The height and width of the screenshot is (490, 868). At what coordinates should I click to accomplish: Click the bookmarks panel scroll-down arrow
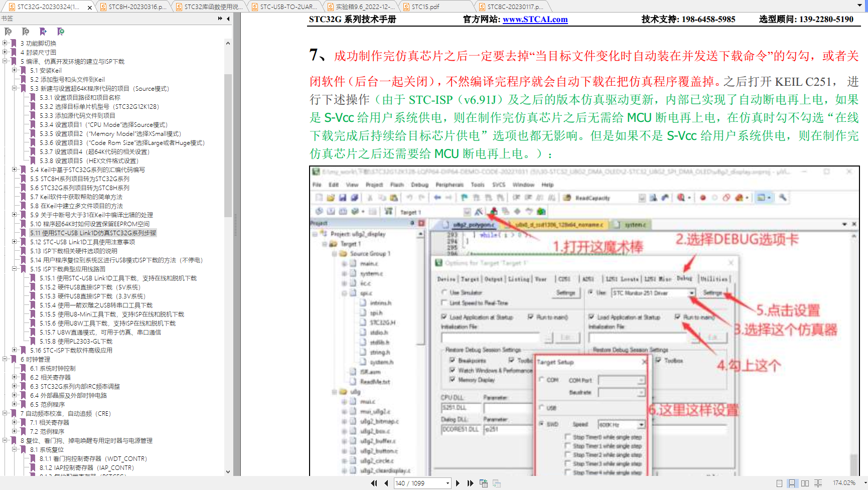pos(228,471)
